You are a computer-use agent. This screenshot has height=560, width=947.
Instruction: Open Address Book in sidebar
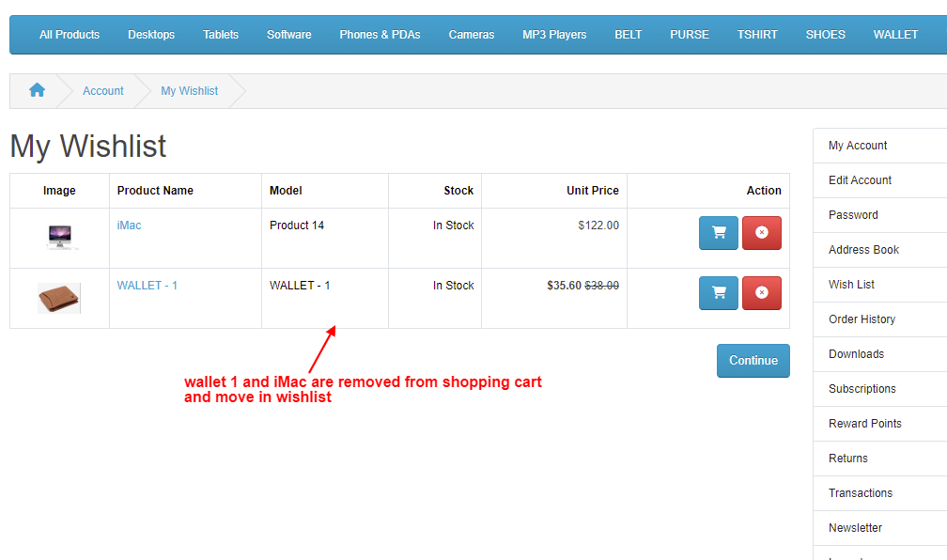[x=880, y=250]
